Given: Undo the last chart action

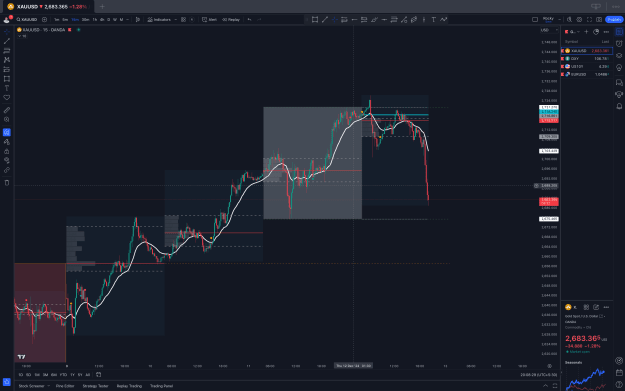Looking at the screenshot, I should tap(250, 20).
